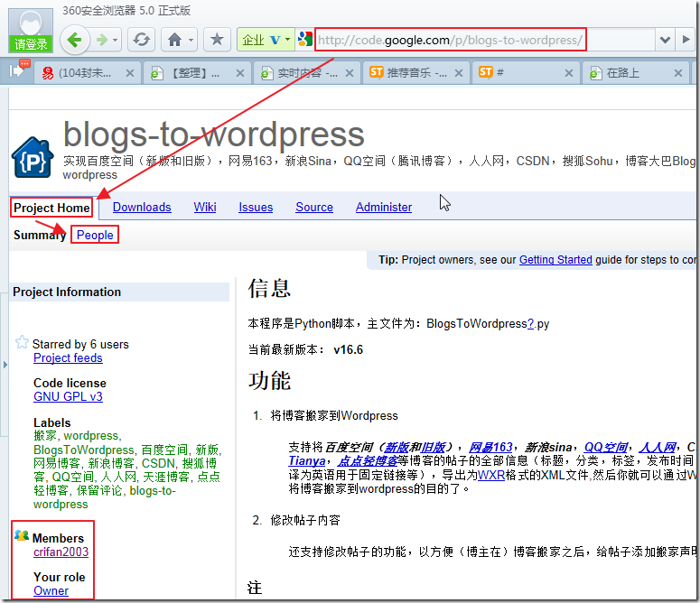Select the Project Home tab
Screen dimensions: 700x603
click(x=51, y=208)
